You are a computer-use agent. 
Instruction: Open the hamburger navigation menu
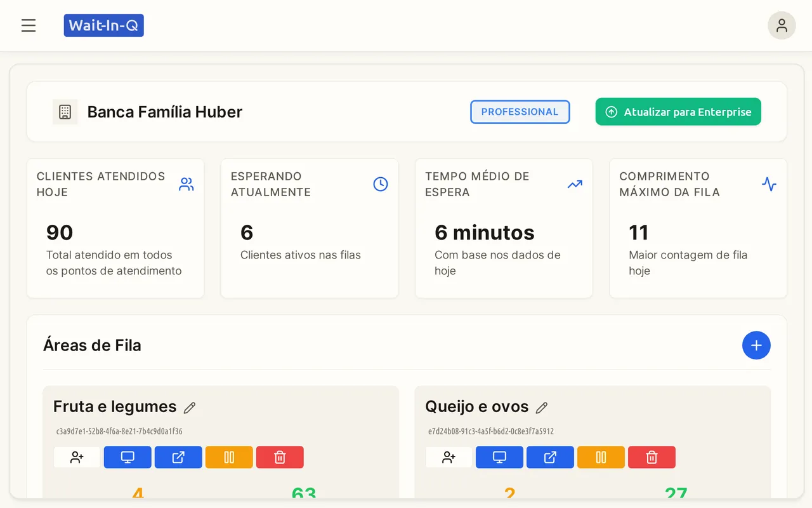(x=29, y=25)
